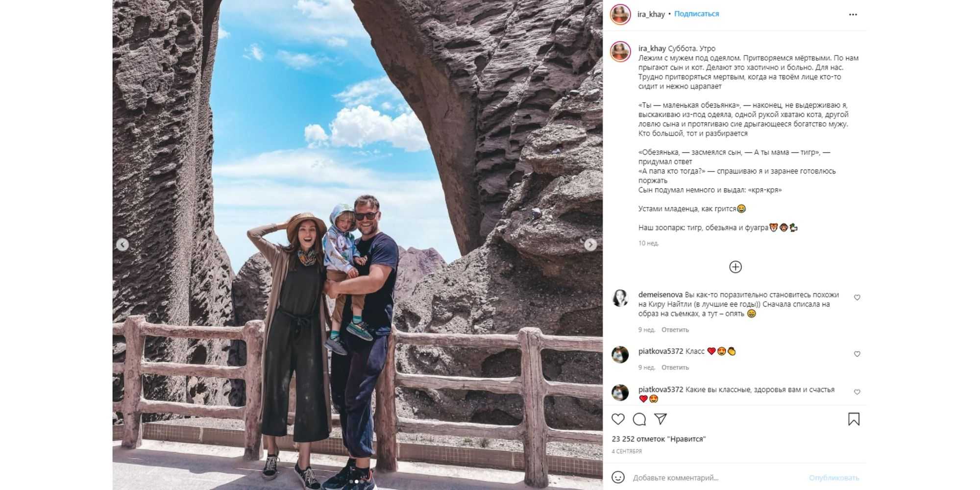Like the "Какие вы классные" comment
The height and width of the screenshot is (490, 980).
point(857,392)
